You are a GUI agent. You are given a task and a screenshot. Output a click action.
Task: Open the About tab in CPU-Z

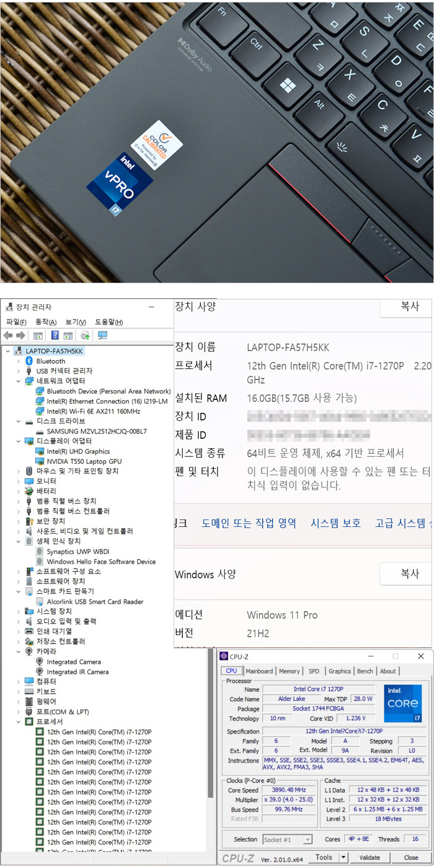[388, 671]
